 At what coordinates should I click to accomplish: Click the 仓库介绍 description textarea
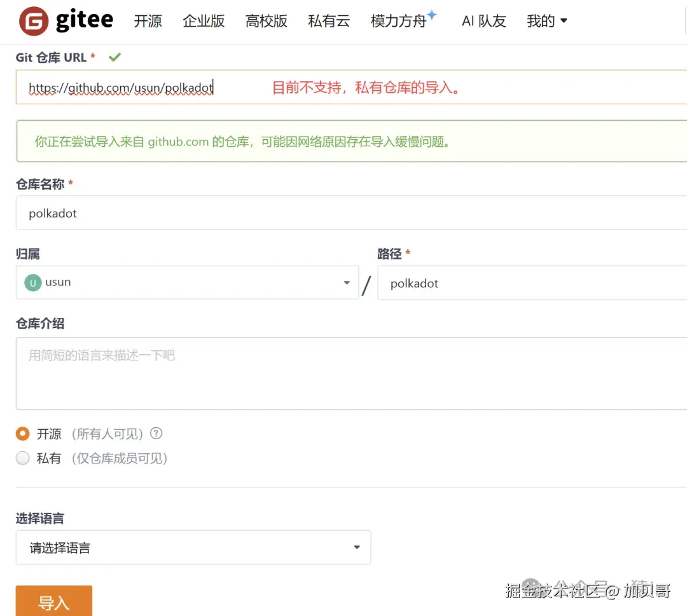point(351,373)
